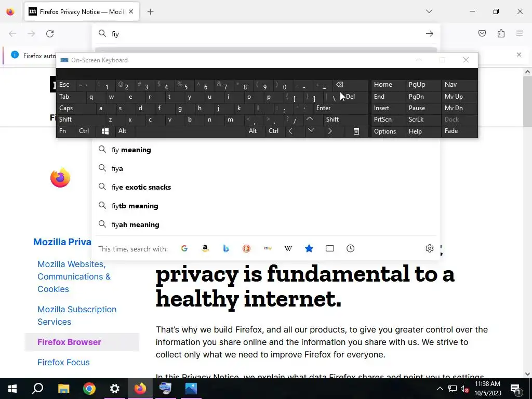Reload the current page
This screenshot has height=399, width=532.
tap(50, 34)
